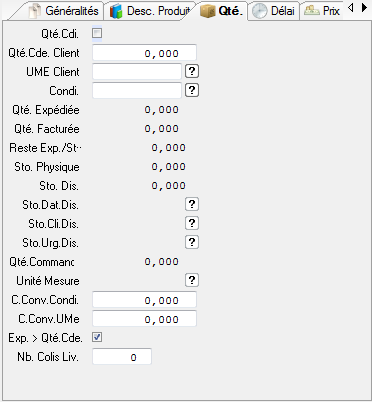Viewport: 372px width, 402px height.
Task: Open lookup for Unité Mesure
Action: [192, 280]
